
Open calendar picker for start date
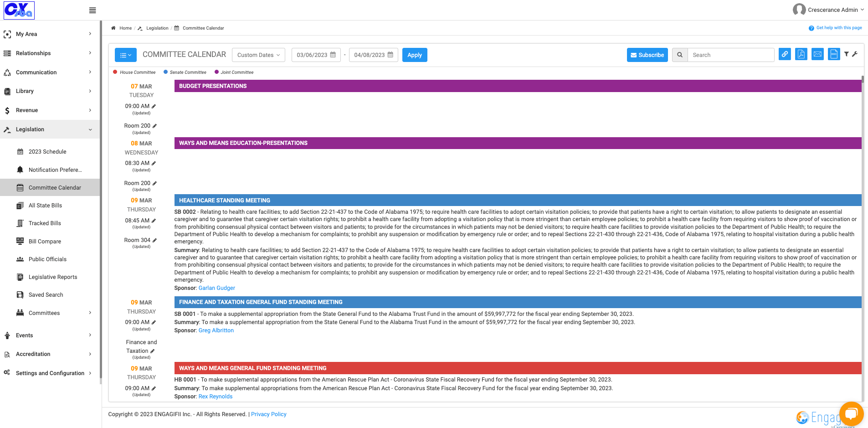click(333, 55)
